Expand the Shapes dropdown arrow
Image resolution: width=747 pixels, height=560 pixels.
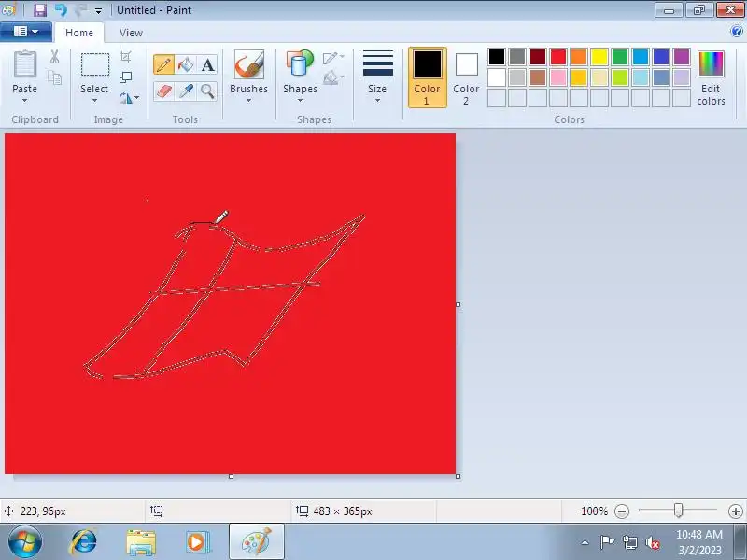coord(300,101)
